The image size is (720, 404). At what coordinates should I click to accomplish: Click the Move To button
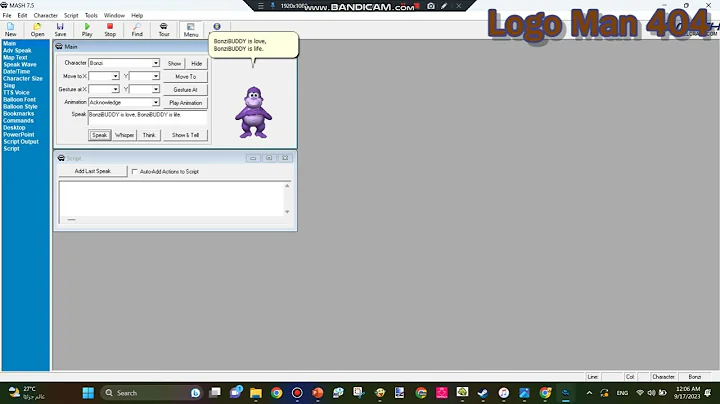186,77
